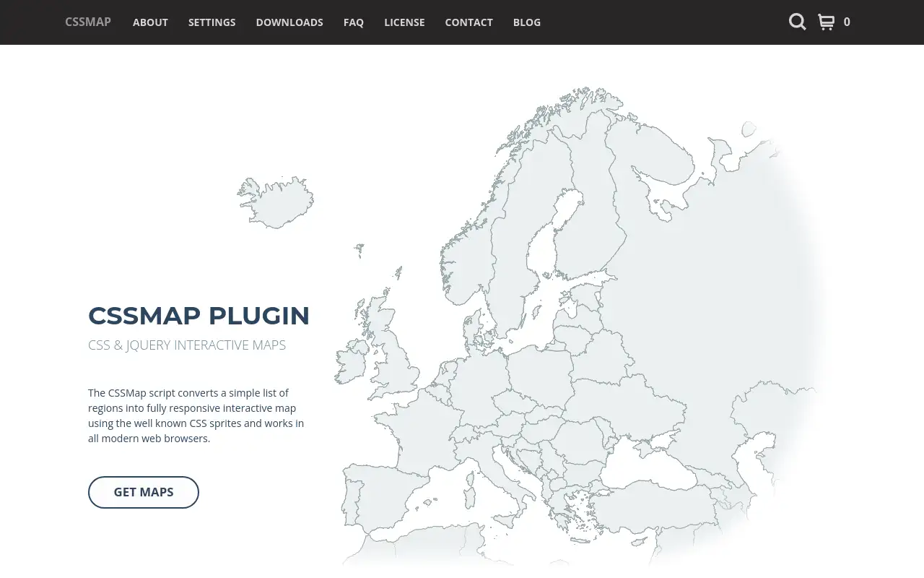This screenshot has height=578, width=924.
Task: Click the cart item count 0
Action: 847,22
